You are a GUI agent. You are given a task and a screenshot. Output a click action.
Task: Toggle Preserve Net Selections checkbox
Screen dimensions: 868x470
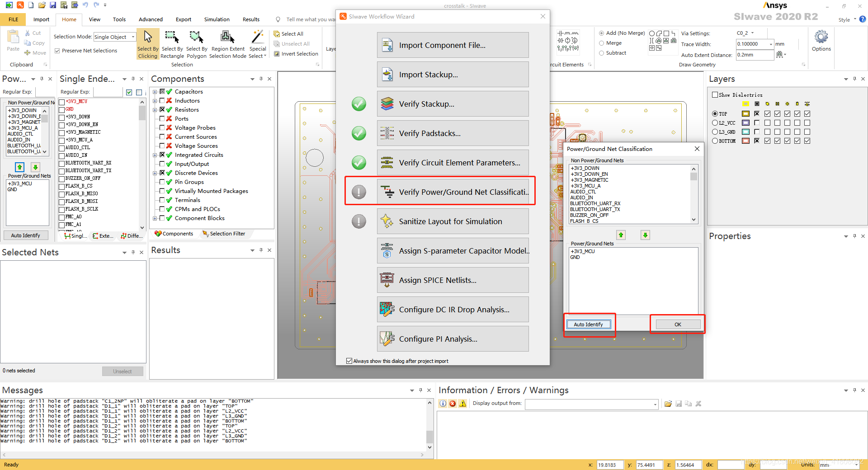pyautogui.click(x=57, y=51)
